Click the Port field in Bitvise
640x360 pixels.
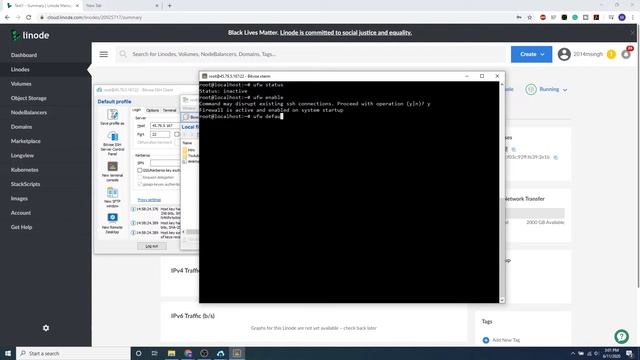(160, 134)
